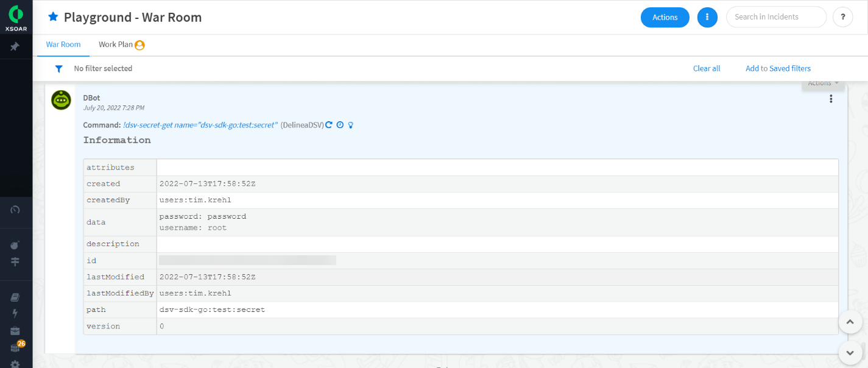Click the lightbulb icon next to command
This screenshot has height=368, width=868.
pos(351,125)
